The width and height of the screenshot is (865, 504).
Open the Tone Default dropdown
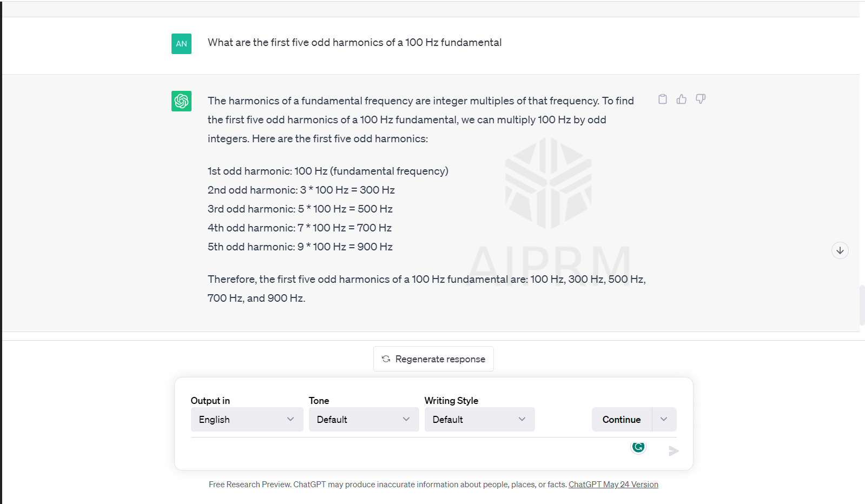364,420
